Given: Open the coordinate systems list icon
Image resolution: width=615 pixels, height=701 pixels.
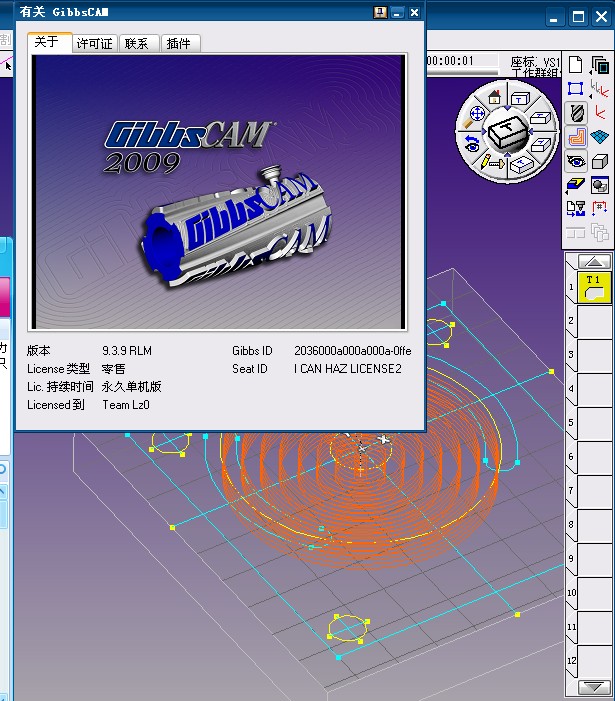Looking at the screenshot, I should coord(599,89).
